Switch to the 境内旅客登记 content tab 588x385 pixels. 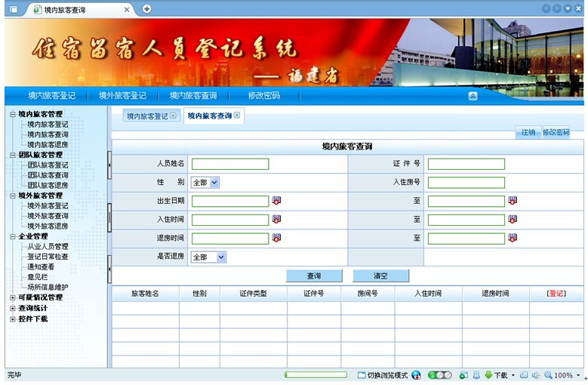[147, 115]
